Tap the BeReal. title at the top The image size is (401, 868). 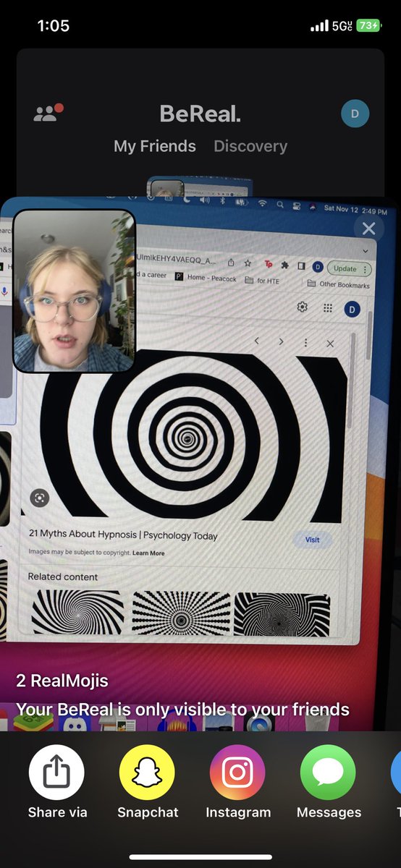(x=200, y=114)
